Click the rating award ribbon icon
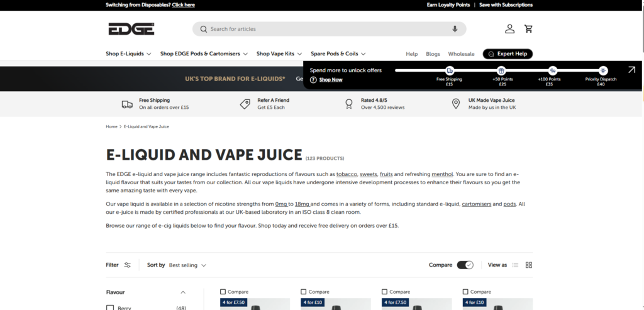 pyautogui.click(x=348, y=104)
